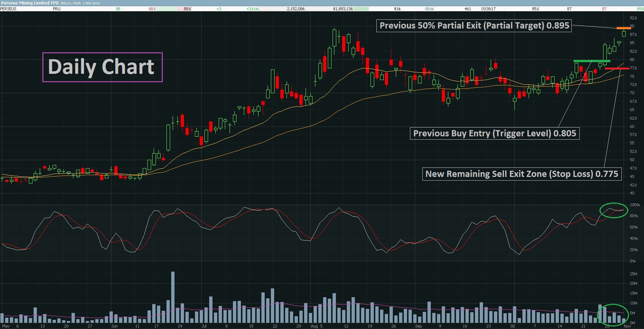Select the 2,152,086 volume cell
Screen dimensions: 644x329
coord(296,9)
